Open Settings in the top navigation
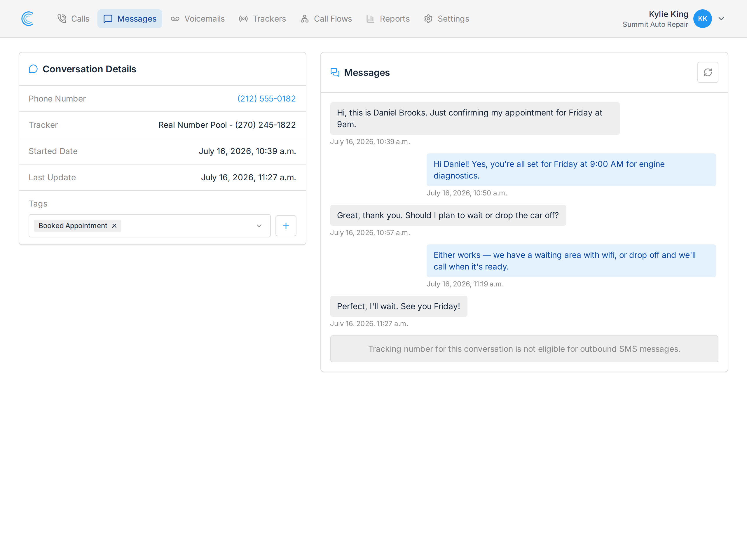This screenshot has width=747, height=560. coord(446,19)
